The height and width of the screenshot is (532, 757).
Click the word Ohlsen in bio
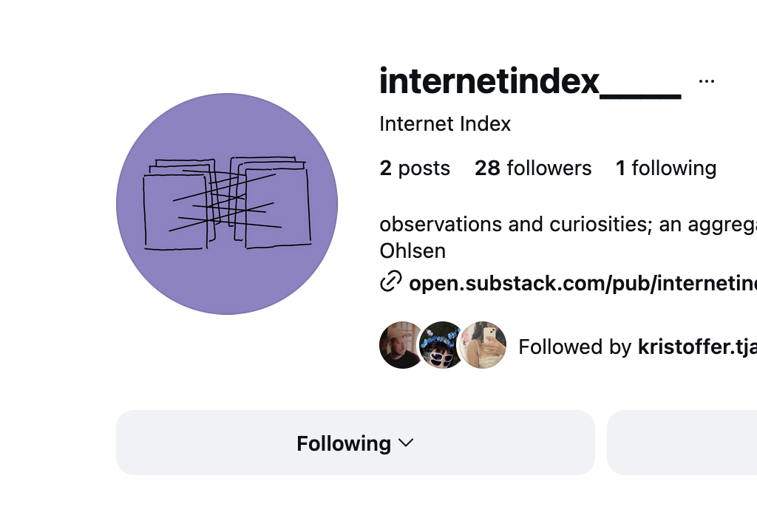413,250
